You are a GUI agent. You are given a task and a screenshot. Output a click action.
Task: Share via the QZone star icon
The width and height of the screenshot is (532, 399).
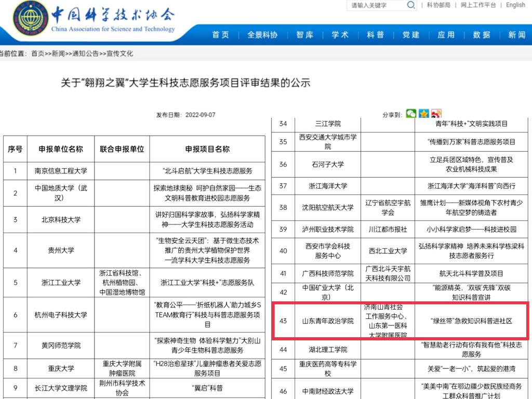click(424, 114)
